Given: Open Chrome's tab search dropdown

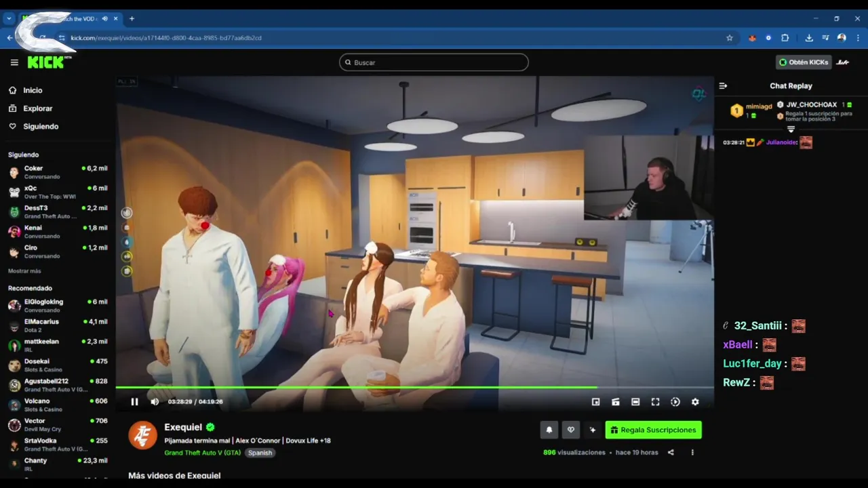Looking at the screenshot, I should (9, 18).
